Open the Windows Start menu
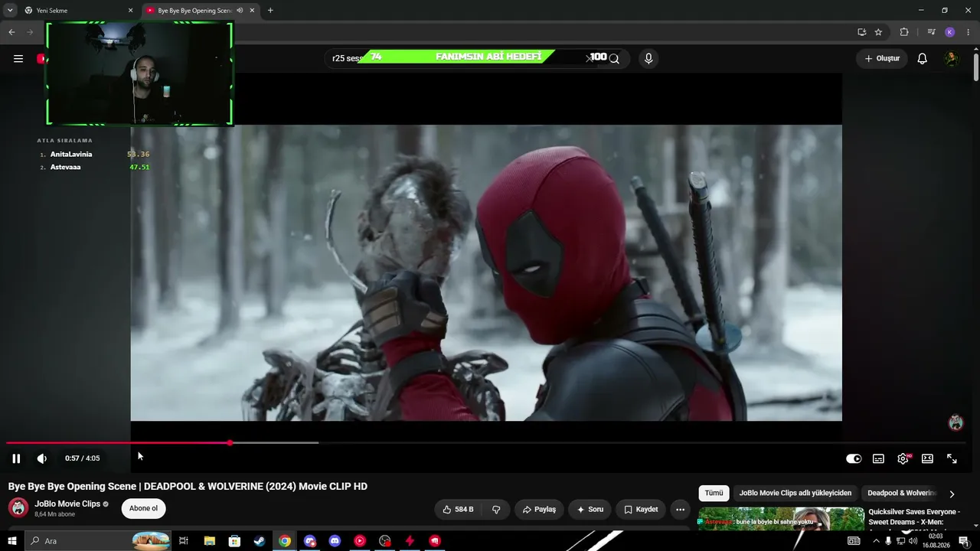 [x=12, y=541]
